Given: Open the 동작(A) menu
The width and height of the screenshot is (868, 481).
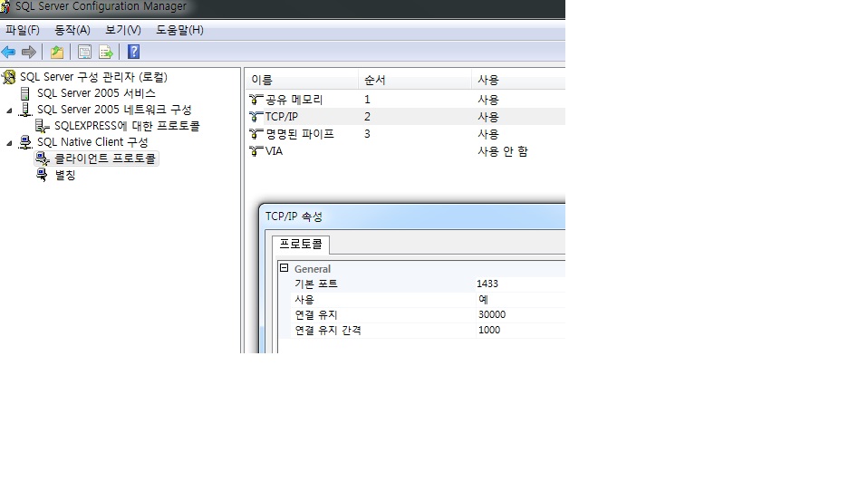Looking at the screenshot, I should (72, 30).
